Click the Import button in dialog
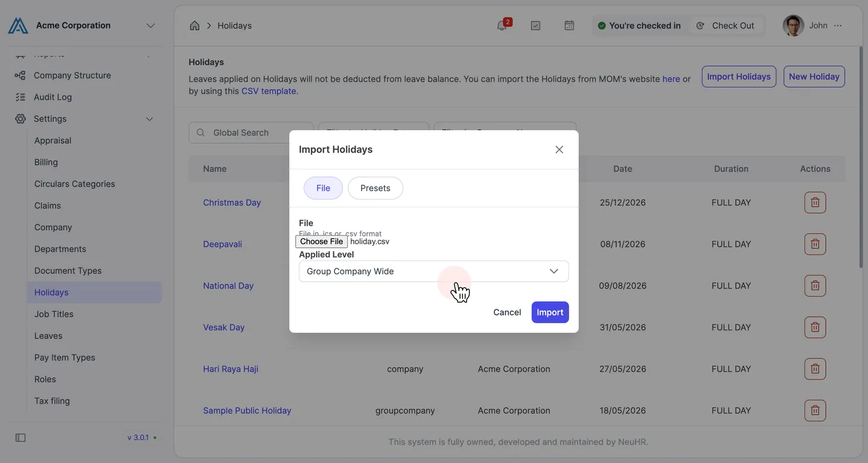The image size is (868, 463). pyautogui.click(x=550, y=312)
